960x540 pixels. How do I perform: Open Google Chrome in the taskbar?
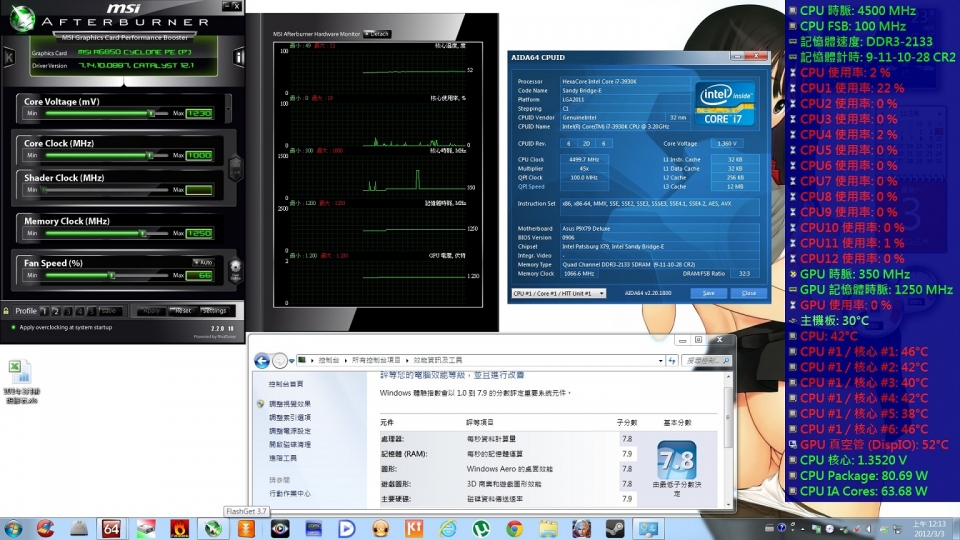point(514,527)
